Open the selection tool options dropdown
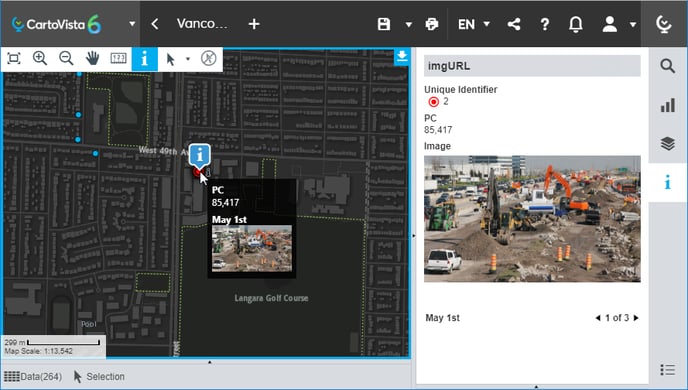This screenshot has width=688, height=390. pos(188,59)
